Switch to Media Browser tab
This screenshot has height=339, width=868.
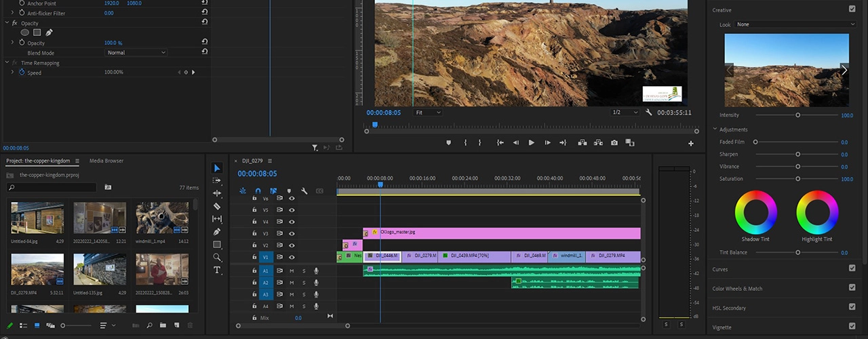point(106,161)
